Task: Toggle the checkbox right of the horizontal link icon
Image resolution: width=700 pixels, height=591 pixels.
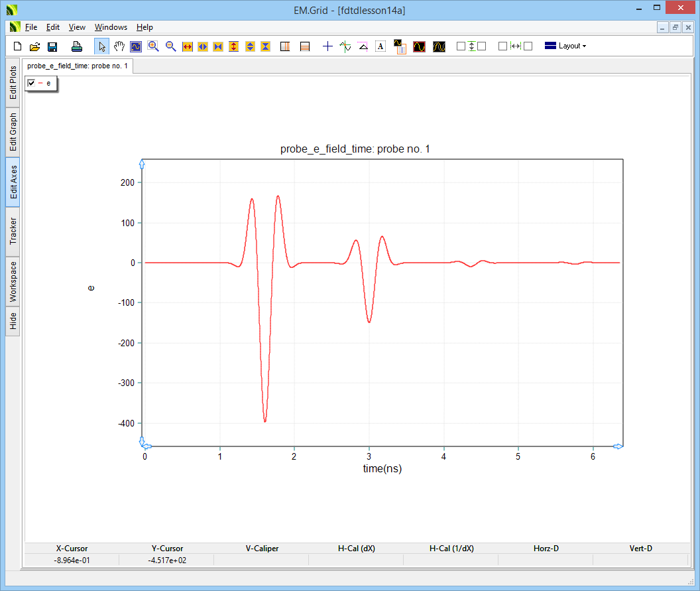Action: [528, 46]
